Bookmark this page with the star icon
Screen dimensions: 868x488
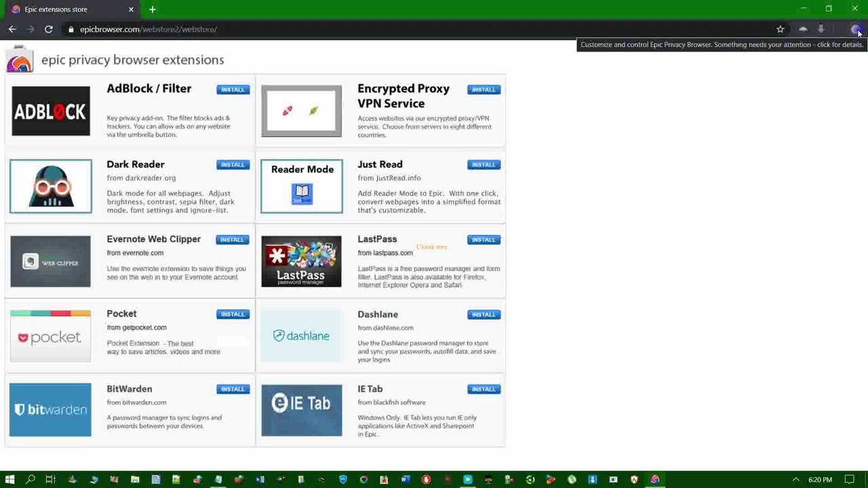[x=781, y=29]
